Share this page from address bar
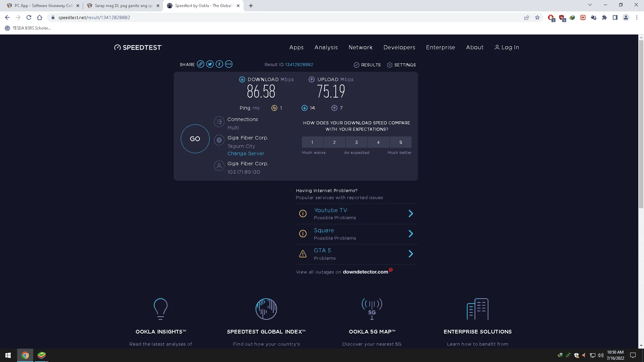Viewport: 644px width, 362px height. pyautogui.click(x=527, y=17)
